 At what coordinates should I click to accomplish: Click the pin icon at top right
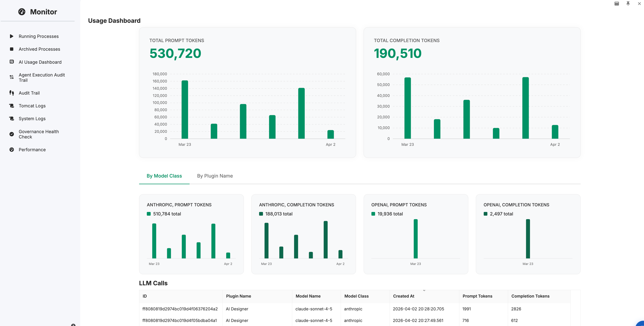628,4
